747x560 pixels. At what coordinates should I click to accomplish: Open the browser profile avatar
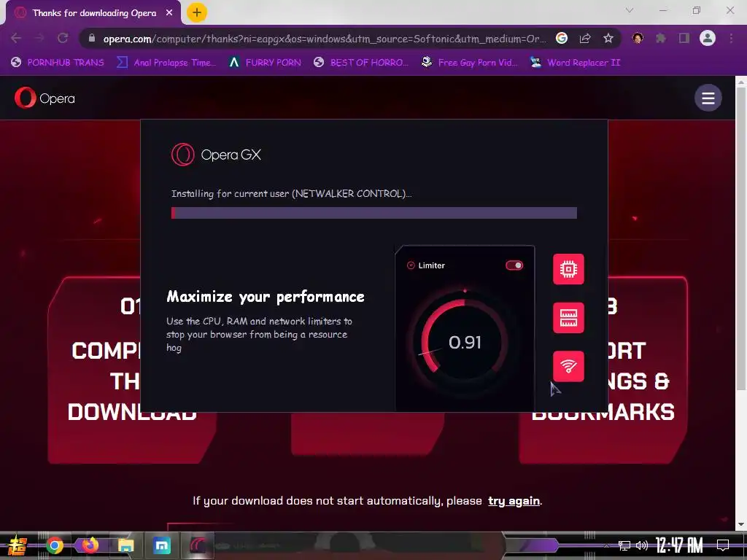(708, 38)
